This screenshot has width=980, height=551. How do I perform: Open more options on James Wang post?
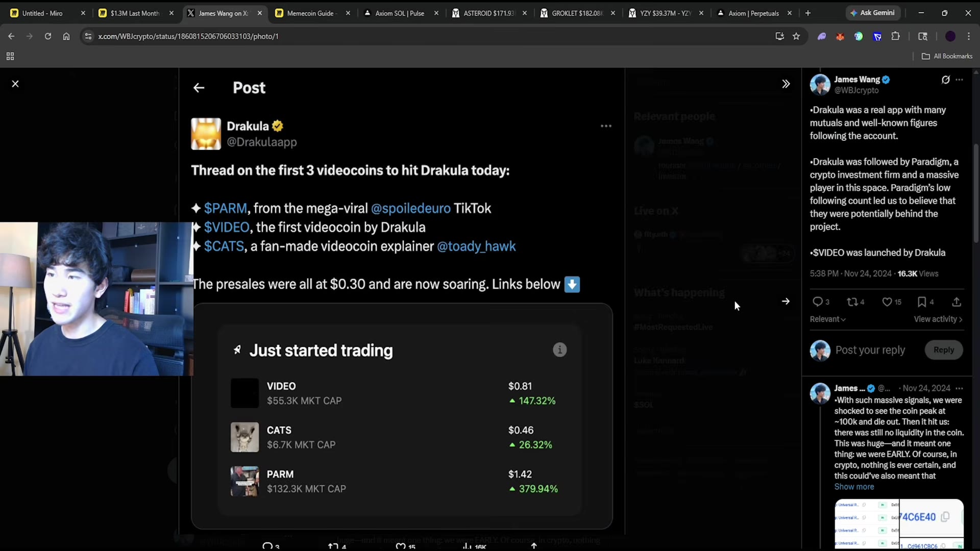click(960, 80)
